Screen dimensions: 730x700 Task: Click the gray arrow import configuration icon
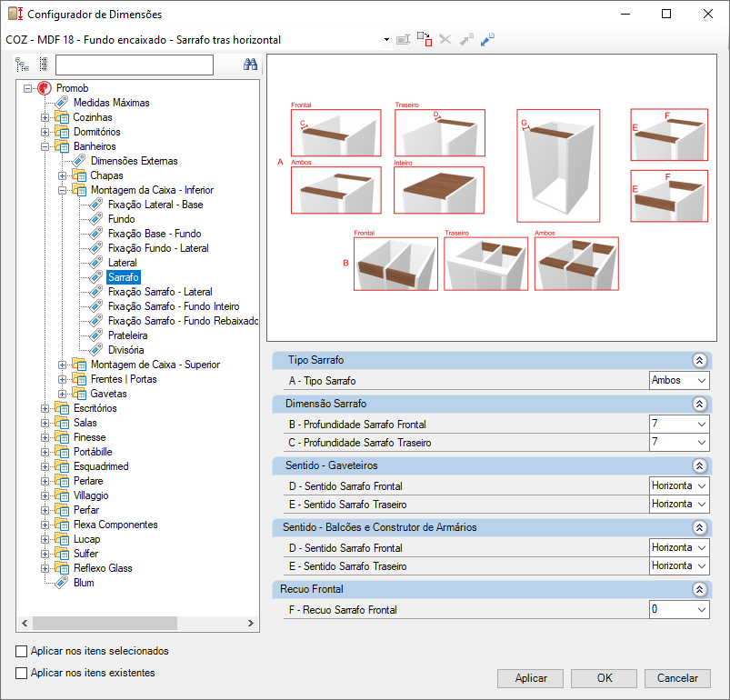[466, 40]
